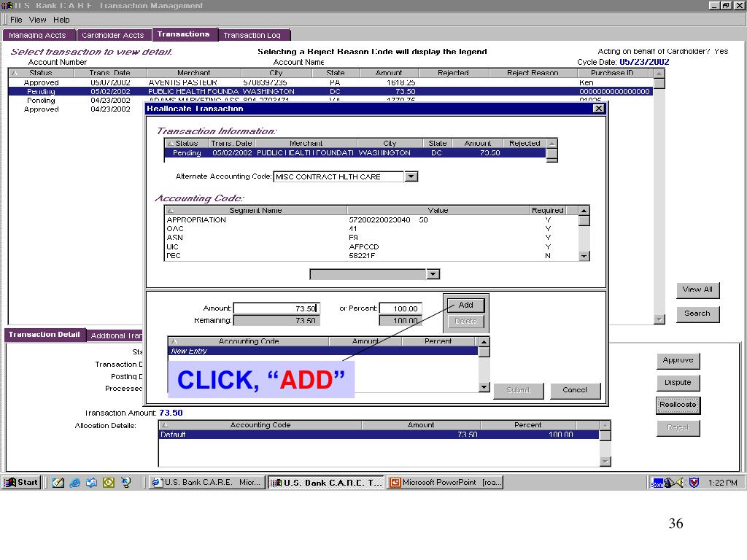Click the Reallocate button
Viewport: 747px width, 560px height.
pyautogui.click(x=678, y=405)
